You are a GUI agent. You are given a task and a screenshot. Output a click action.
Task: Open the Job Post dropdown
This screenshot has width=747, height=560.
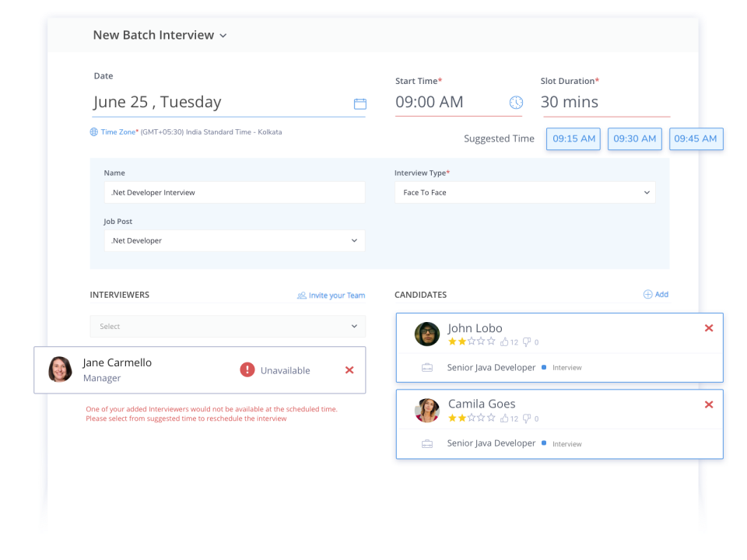point(234,240)
